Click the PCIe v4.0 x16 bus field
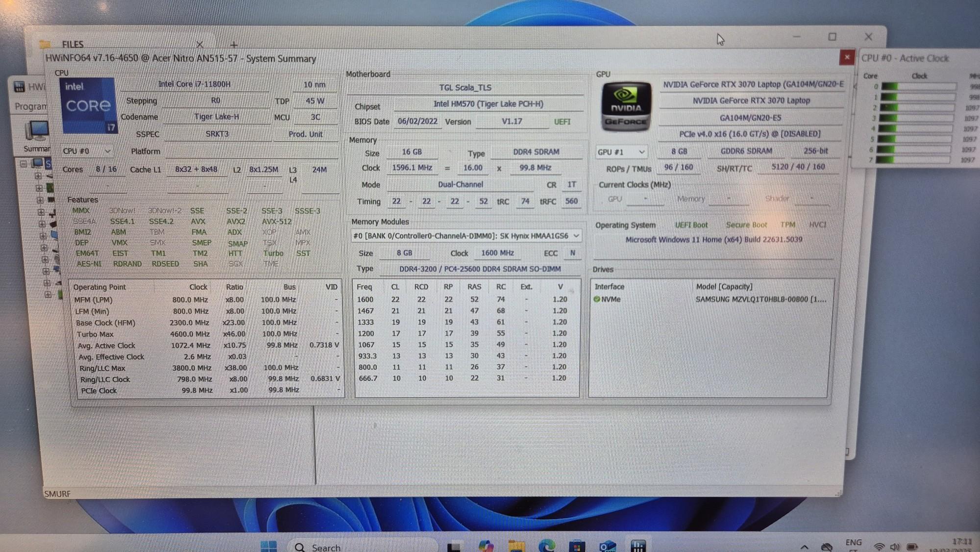 (x=750, y=134)
